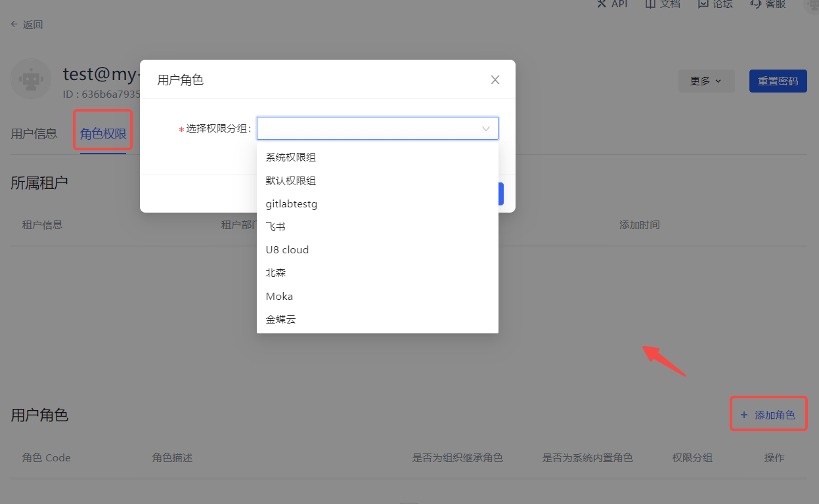
Task: Click the 返回 back arrow
Action: pos(14,25)
